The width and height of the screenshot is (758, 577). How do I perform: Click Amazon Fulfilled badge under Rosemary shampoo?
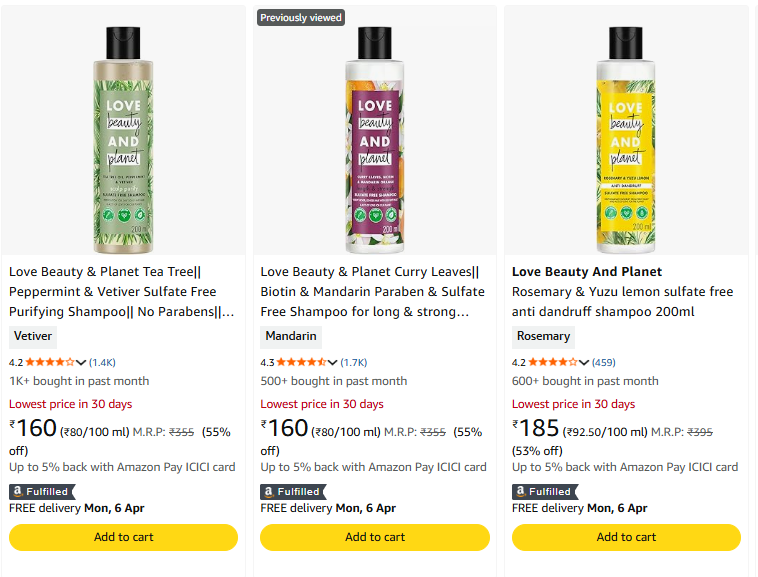(x=544, y=492)
